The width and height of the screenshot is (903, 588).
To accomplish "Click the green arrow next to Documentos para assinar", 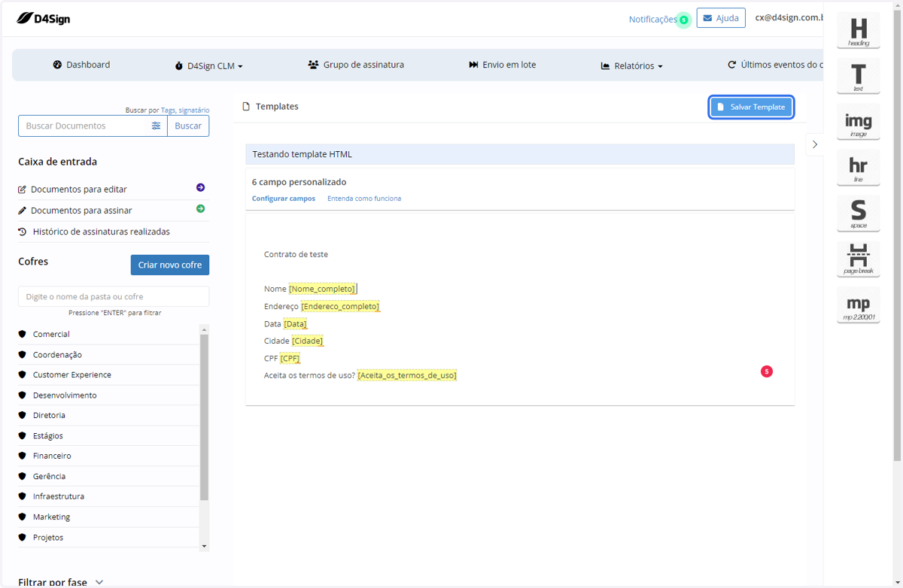I will click(x=200, y=208).
